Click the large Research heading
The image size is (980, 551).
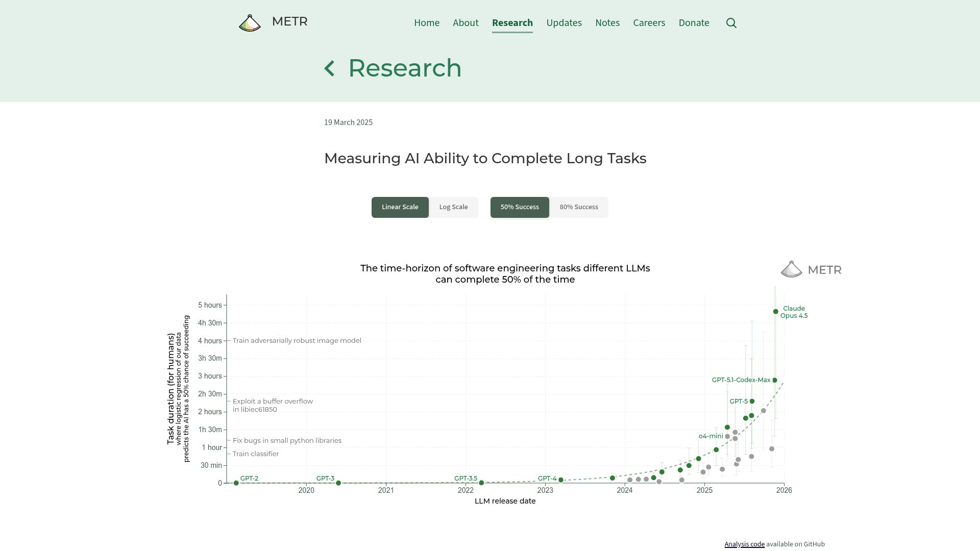[x=405, y=68]
